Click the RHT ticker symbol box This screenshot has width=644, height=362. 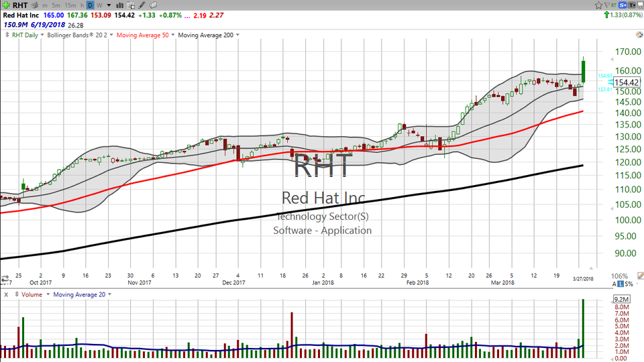click(x=19, y=5)
